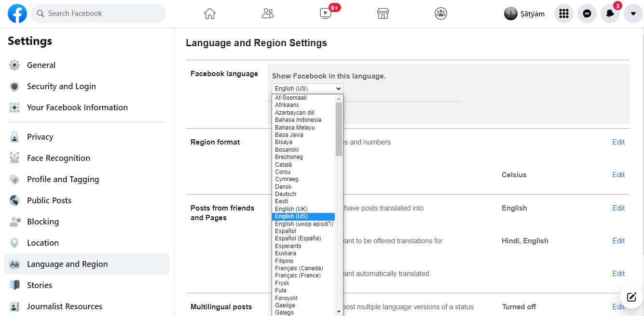Open the Marketplace icon
644x316 pixels.
pos(383,13)
